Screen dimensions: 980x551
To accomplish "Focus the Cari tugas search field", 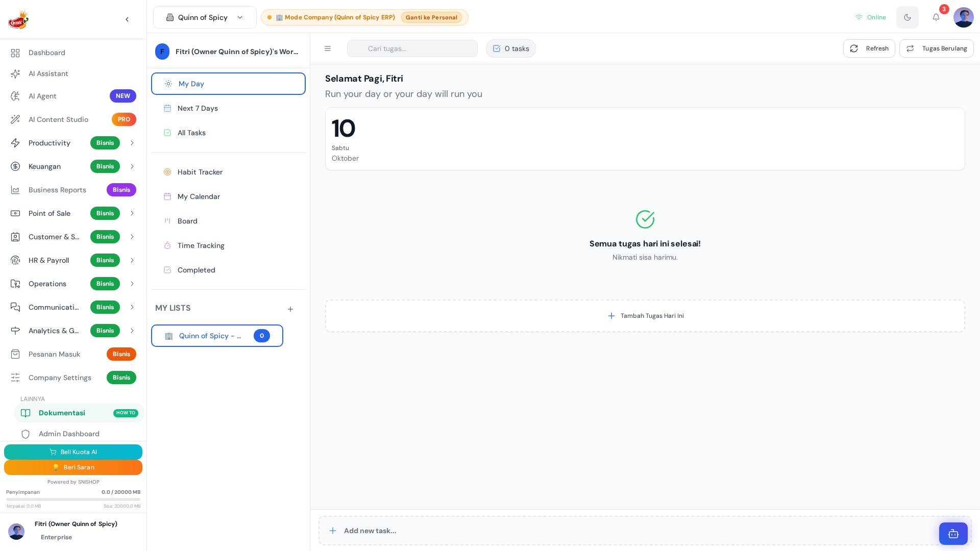I will click(412, 48).
